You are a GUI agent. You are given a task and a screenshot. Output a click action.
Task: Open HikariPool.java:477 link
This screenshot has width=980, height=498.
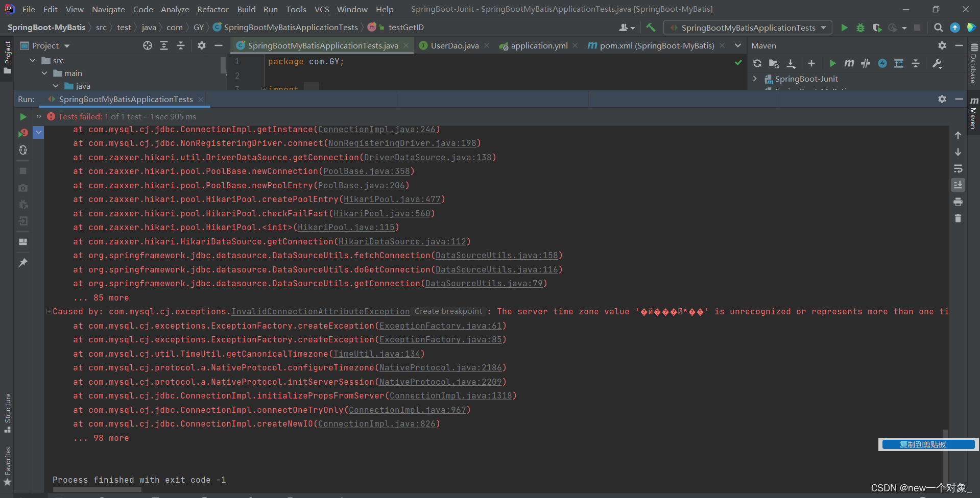coord(392,200)
